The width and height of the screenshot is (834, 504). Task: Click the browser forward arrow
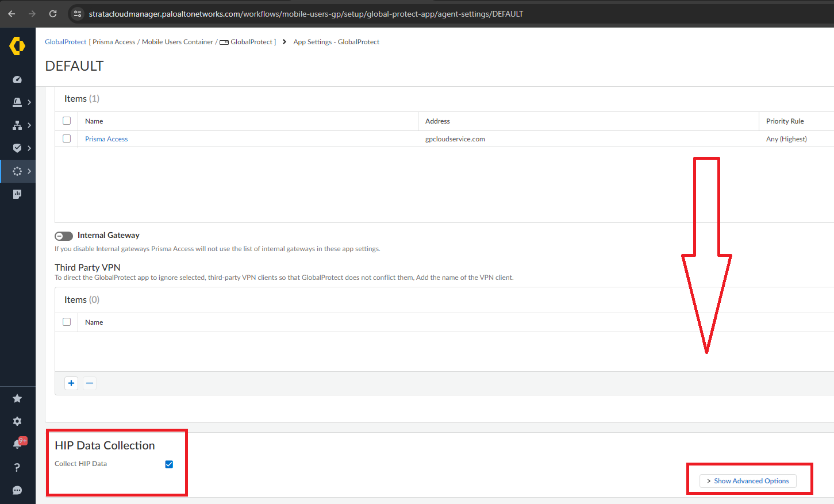click(32, 14)
